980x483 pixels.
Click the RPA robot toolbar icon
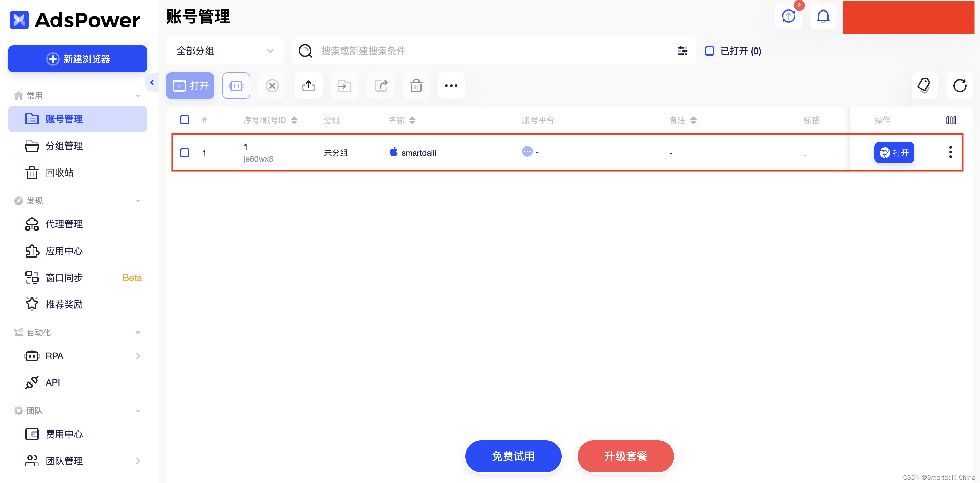click(236, 86)
